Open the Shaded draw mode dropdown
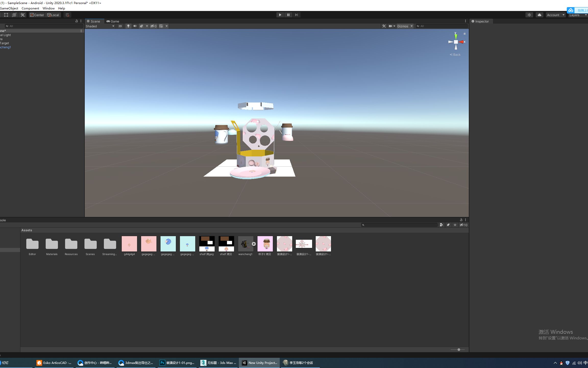The image size is (588, 368). (100, 26)
